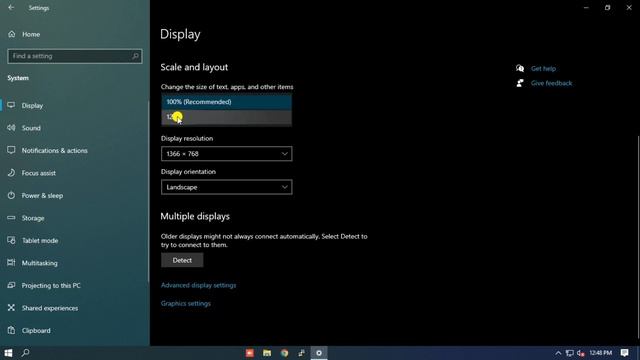Click the Get help chat icon
640x360 pixels.
pyautogui.click(x=520, y=68)
